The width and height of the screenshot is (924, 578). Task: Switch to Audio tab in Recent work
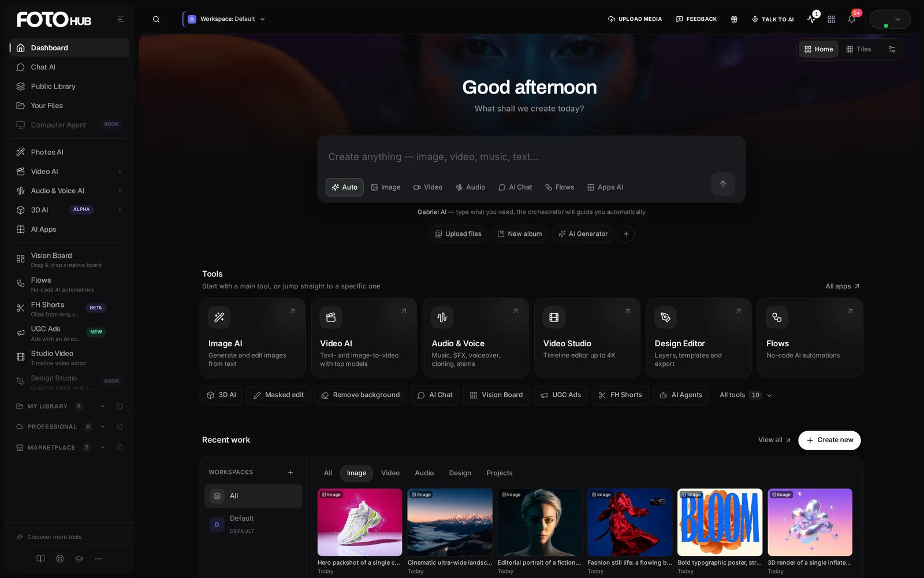[x=424, y=473]
